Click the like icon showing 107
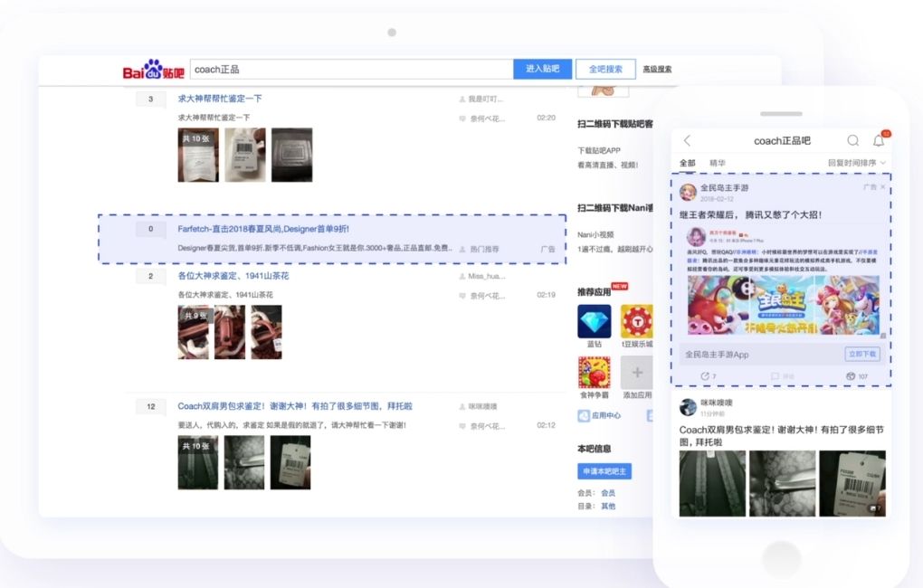 851,376
